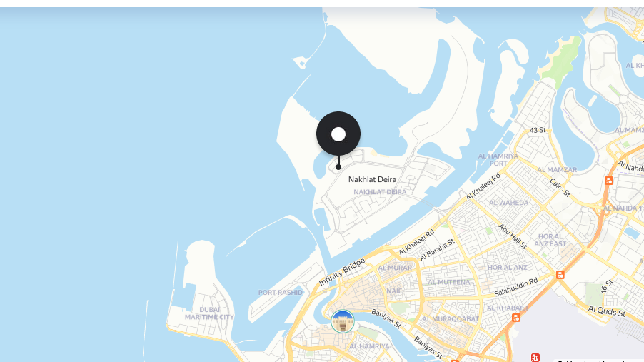644x362 pixels.
Task: Click the Al Hamriya Port label
Action: (x=498, y=159)
